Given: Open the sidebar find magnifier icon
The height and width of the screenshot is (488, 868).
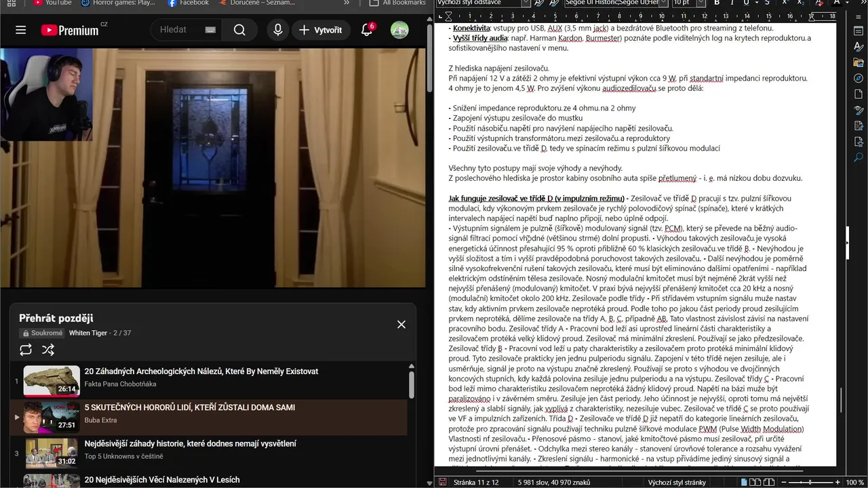Looking at the screenshot, I should 858,157.
